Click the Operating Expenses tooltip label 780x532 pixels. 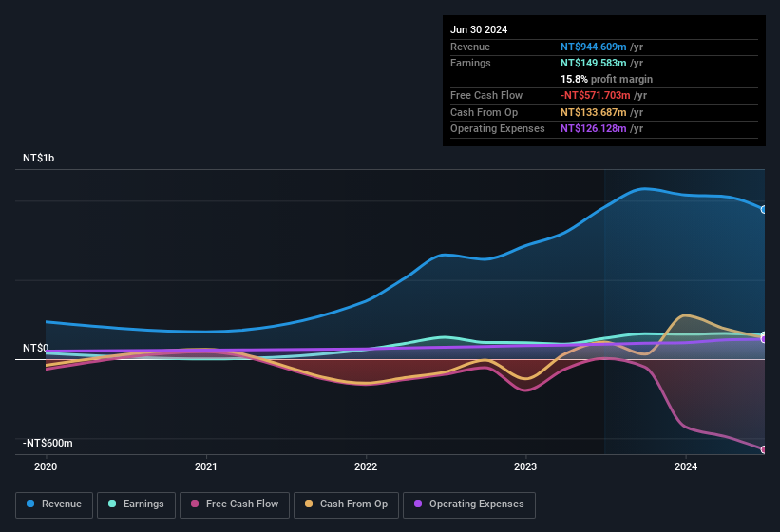coord(498,128)
